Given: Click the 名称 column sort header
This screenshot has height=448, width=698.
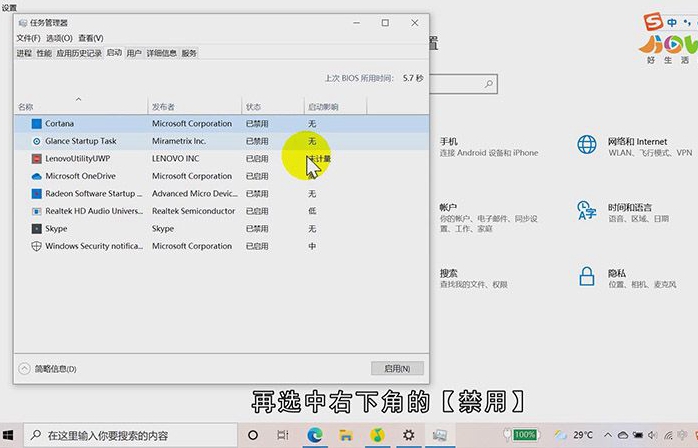Looking at the screenshot, I should pyautogui.click(x=81, y=107).
